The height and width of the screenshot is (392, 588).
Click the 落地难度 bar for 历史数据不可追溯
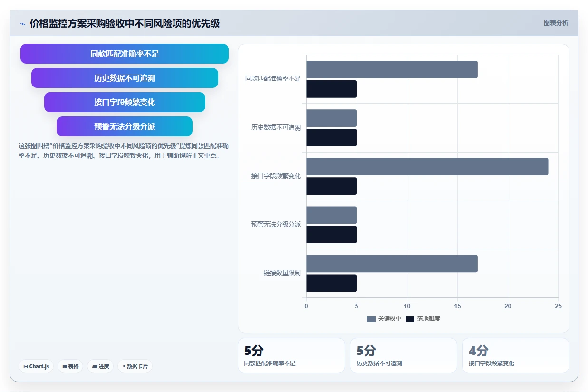331,137
